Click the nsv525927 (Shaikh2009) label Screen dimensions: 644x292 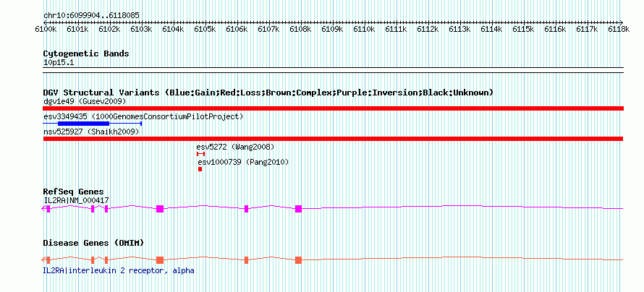[x=90, y=132]
